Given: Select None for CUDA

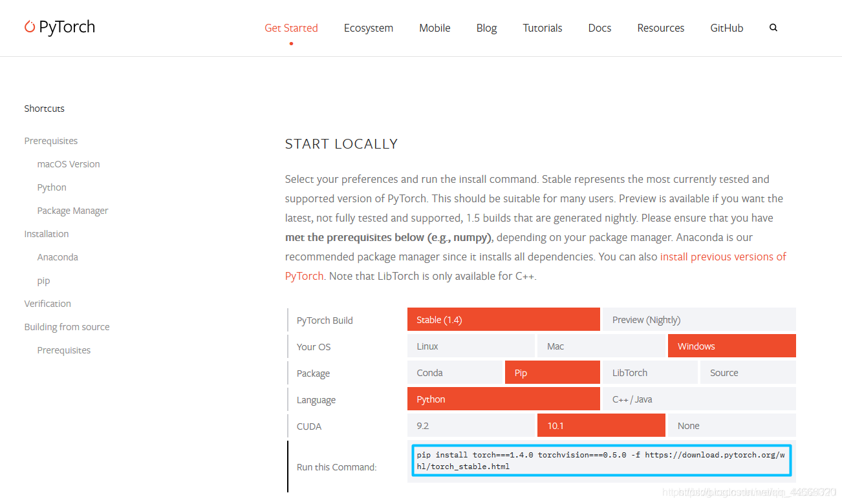Looking at the screenshot, I should coord(732,426).
